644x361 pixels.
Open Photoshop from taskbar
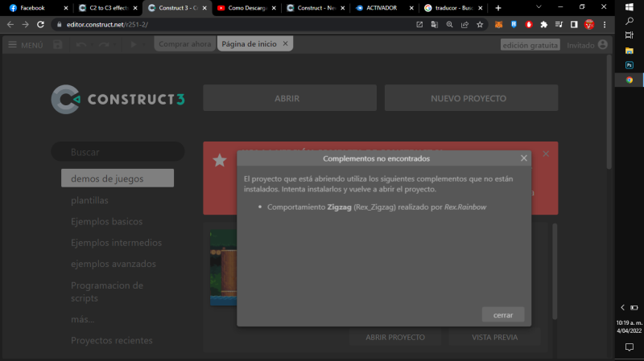630,65
